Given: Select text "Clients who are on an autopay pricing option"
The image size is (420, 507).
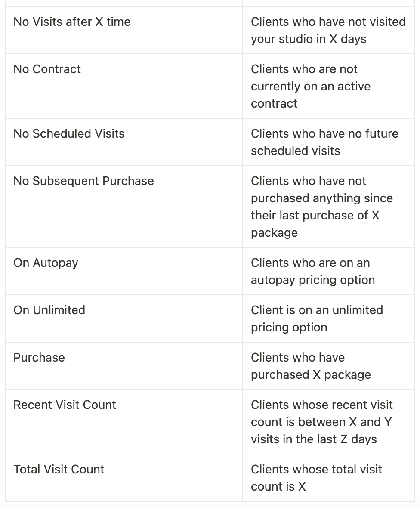Looking at the screenshot, I should pyautogui.click(x=313, y=272).
